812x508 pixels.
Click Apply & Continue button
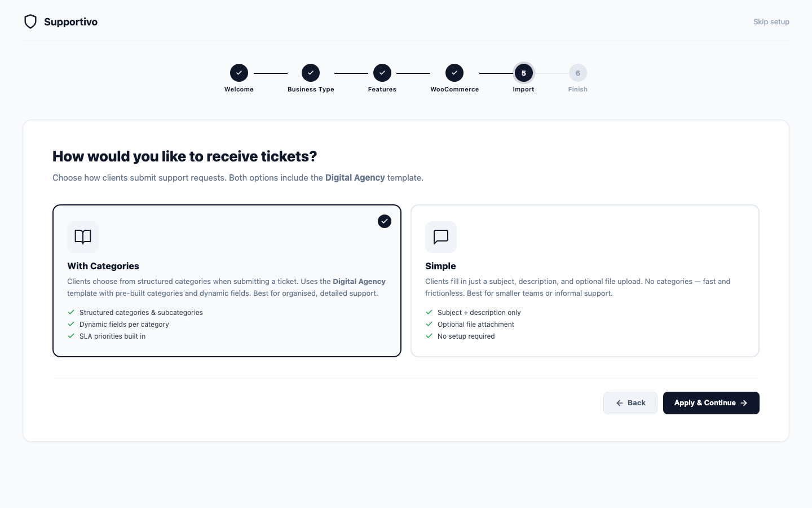tap(711, 403)
